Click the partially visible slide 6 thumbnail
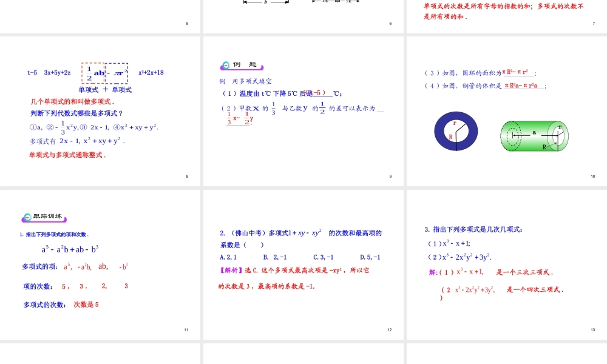Viewport: 607px width, 364px height. click(x=303, y=15)
